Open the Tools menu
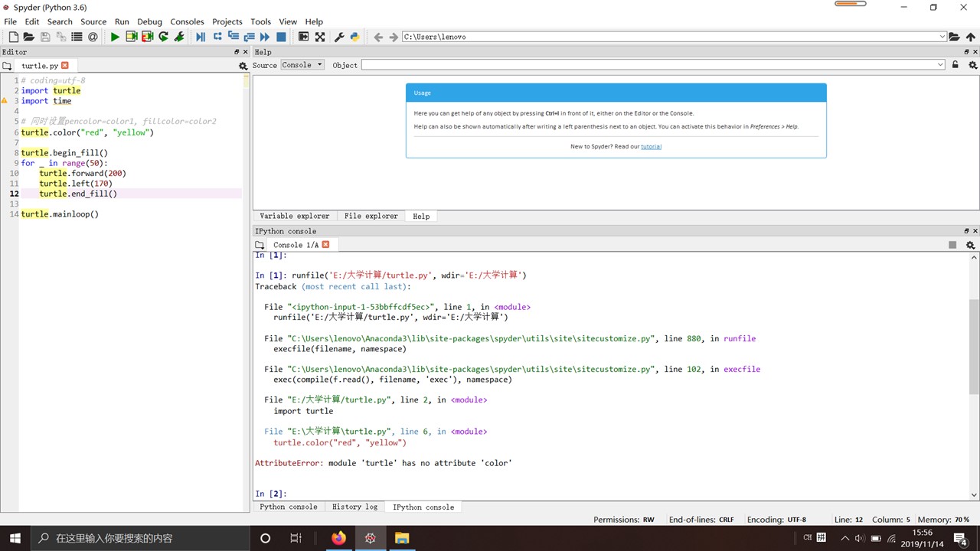Screen dimensions: 980x551 261,21
